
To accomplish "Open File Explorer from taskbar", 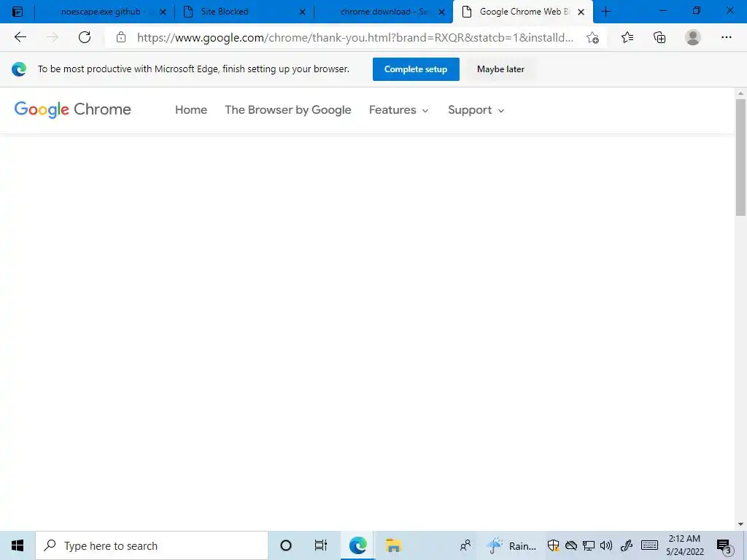I will (393, 545).
